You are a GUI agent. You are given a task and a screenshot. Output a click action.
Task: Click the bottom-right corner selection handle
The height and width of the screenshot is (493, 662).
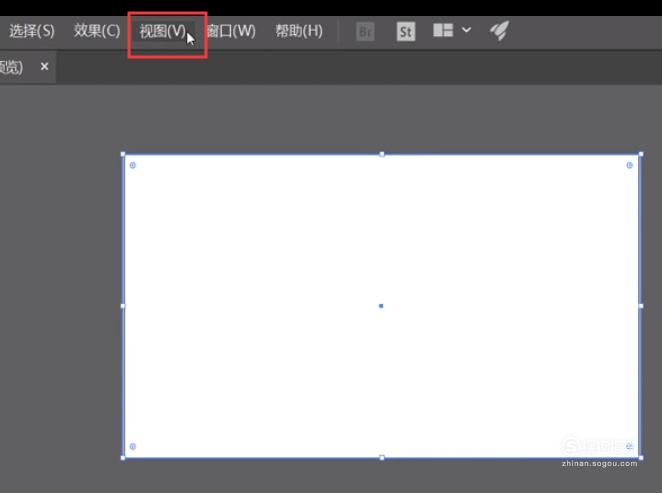click(x=641, y=458)
